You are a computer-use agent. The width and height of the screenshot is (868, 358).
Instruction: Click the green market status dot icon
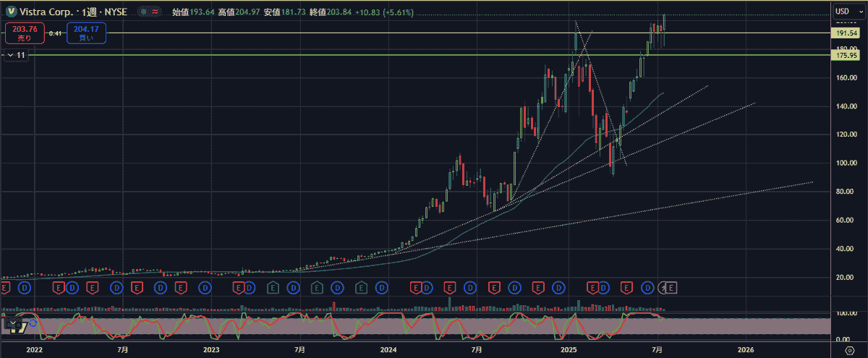(x=145, y=12)
